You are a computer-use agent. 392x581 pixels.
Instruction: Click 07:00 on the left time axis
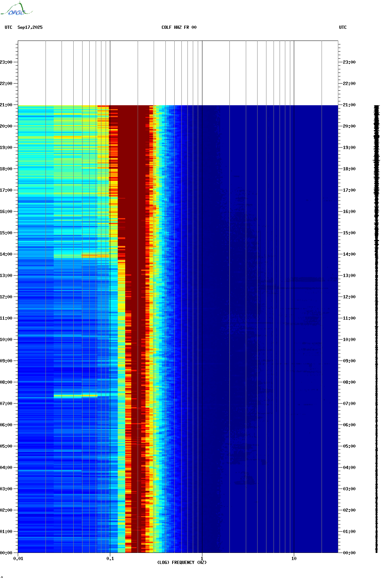click(x=6, y=404)
